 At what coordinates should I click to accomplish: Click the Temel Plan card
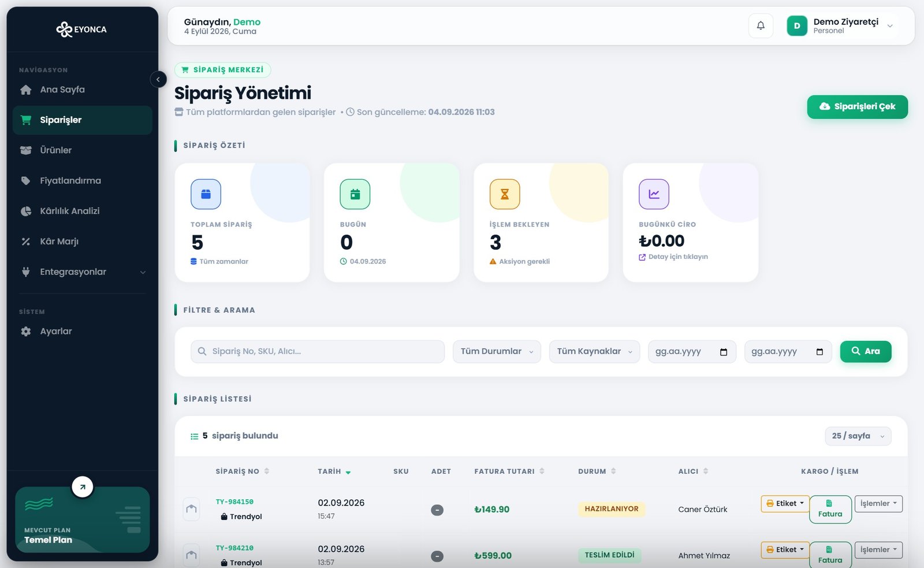coord(83,520)
